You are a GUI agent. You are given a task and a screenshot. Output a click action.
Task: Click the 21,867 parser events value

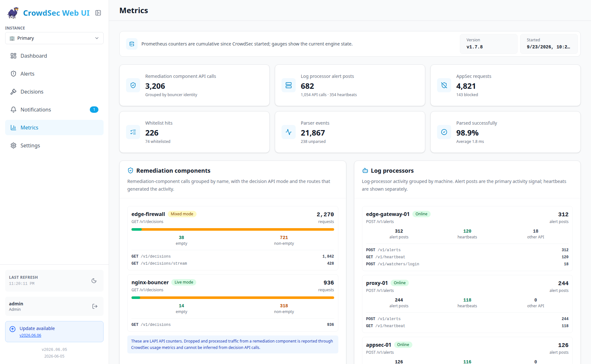click(x=313, y=133)
